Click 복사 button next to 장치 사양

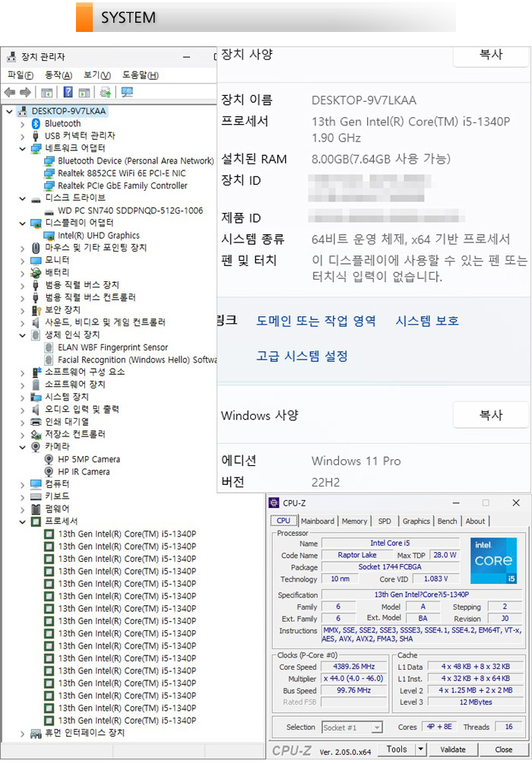(491, 56)
